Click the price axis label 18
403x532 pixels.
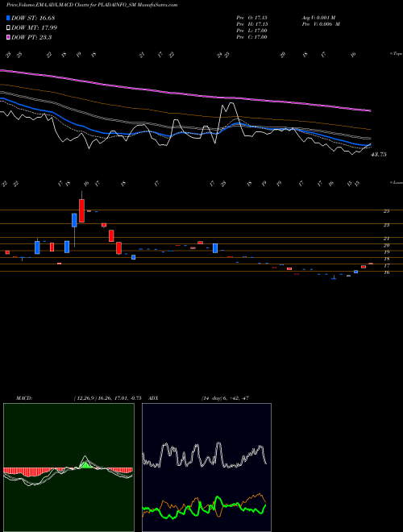(x=386, y=260)
